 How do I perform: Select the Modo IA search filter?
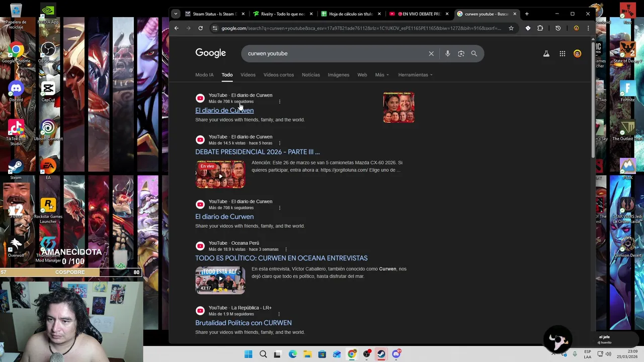pos(204,75)
